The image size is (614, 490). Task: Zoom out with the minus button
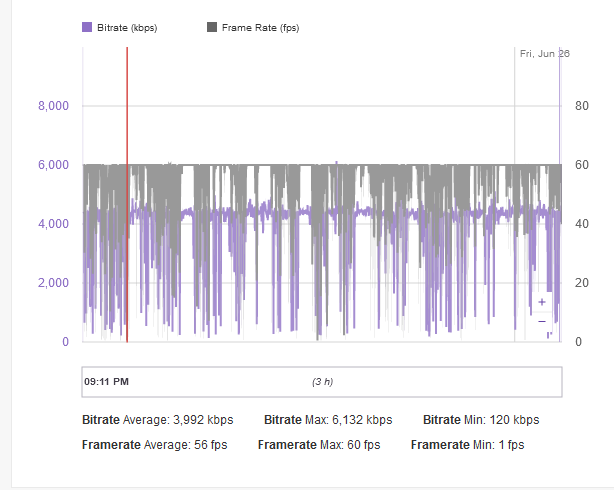pos(541,321)
